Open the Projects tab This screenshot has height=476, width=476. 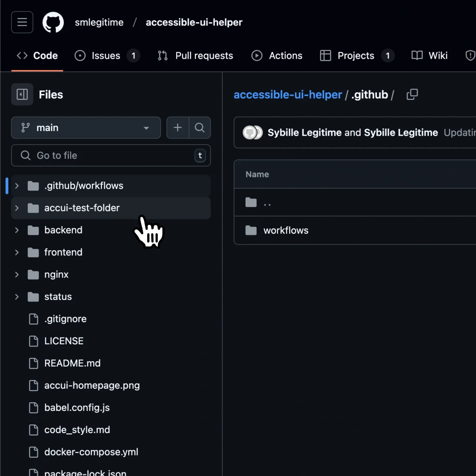[x=357, y=56]
